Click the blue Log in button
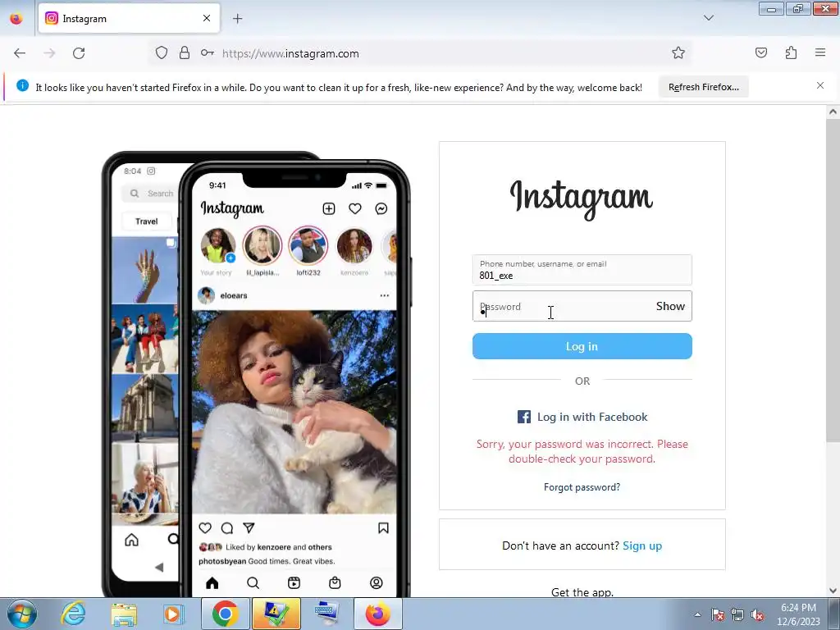Viewport: 840px width, 630px height. (582, 346)
